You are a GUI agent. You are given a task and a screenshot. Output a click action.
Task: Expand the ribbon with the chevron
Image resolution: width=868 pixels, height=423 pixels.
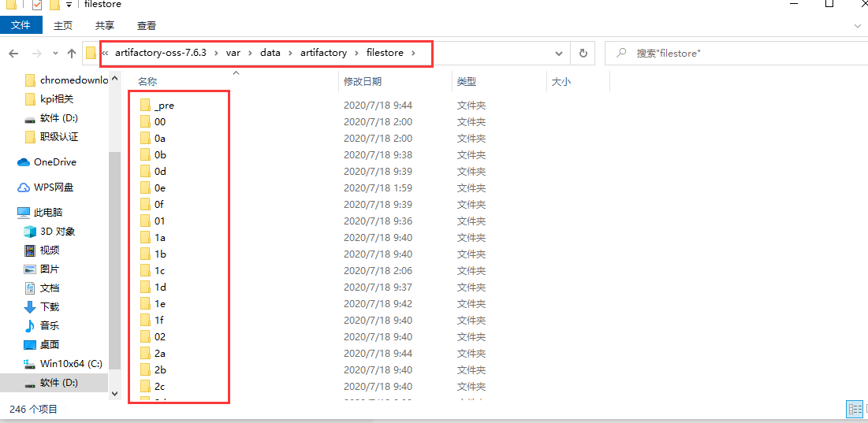(858, 25)
